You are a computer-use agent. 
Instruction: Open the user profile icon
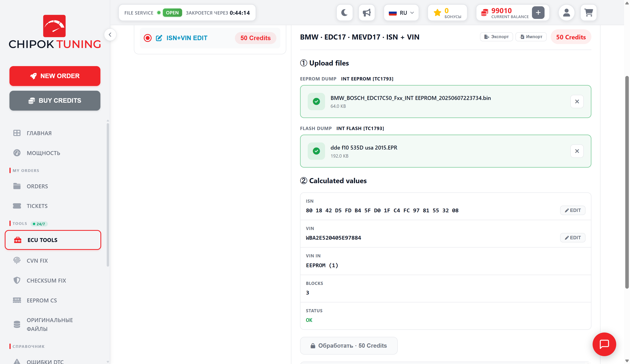tap(566, 13)
